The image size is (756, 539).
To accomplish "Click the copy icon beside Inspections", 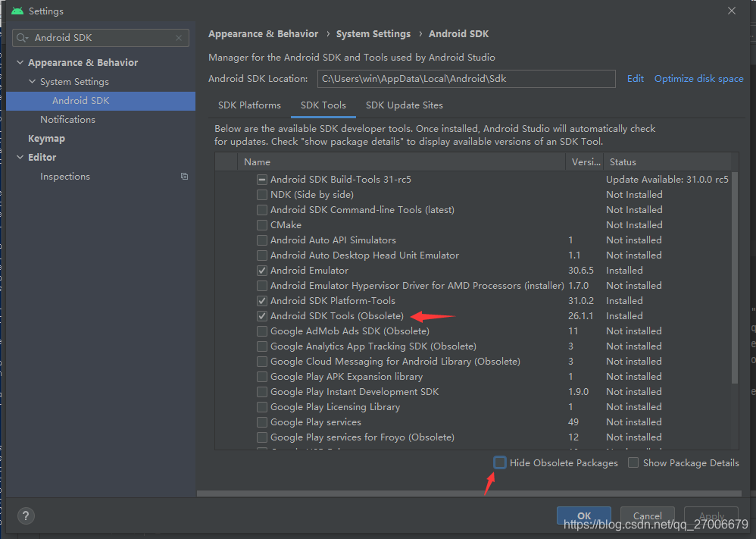I will (x=184, y=176).
